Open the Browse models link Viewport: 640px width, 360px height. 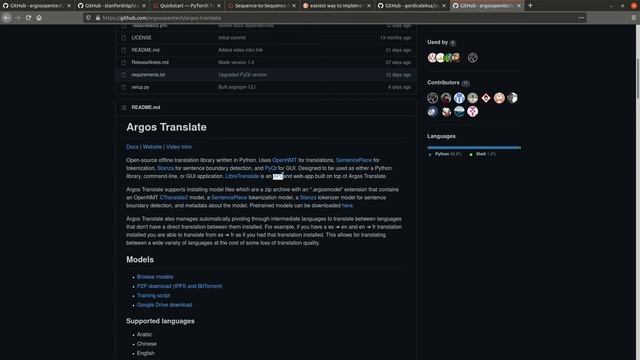point(155,277)
